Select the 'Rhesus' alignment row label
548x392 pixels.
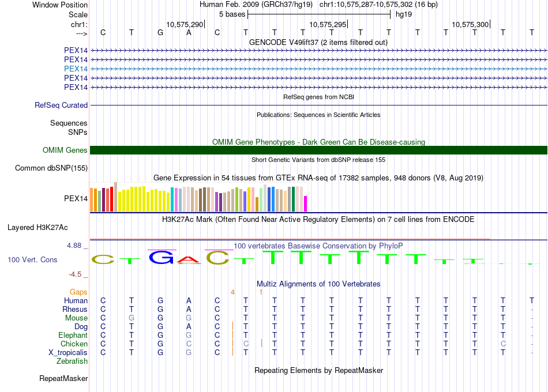tap(75, 310)
